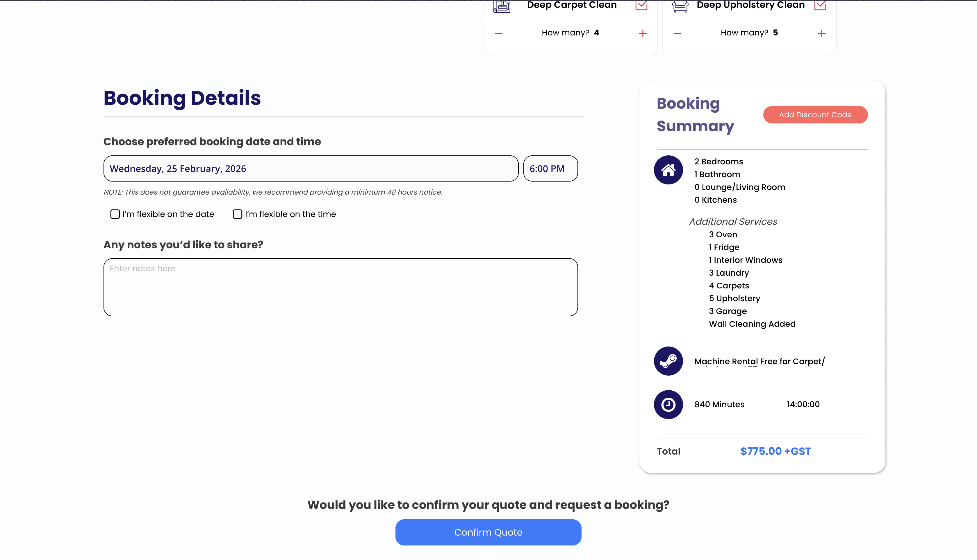Uncheck the Deep Upholstery Clean checkmark

(820, 6)
